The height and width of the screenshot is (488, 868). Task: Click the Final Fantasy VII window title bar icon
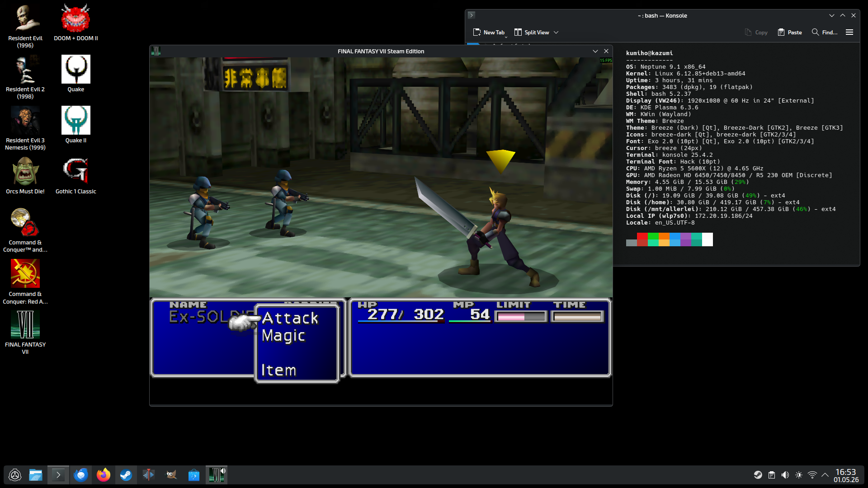tap(156, 51)
